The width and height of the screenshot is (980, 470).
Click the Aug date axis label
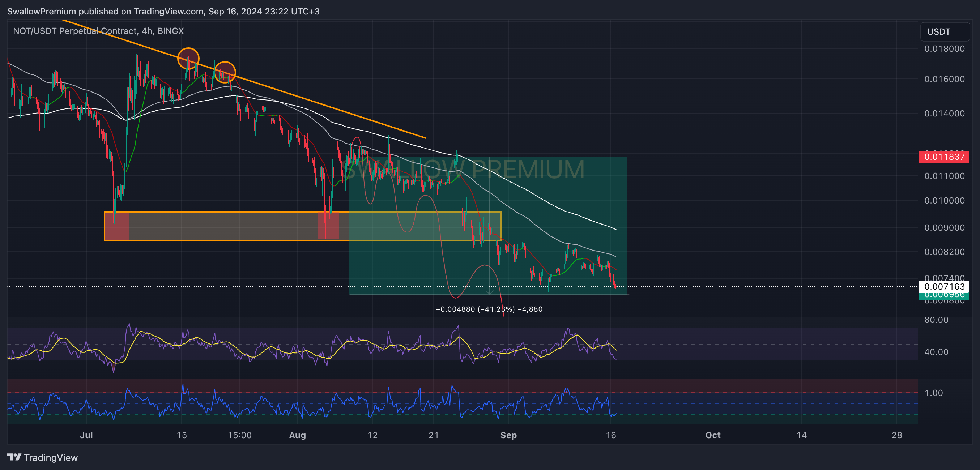pos(298,435)
